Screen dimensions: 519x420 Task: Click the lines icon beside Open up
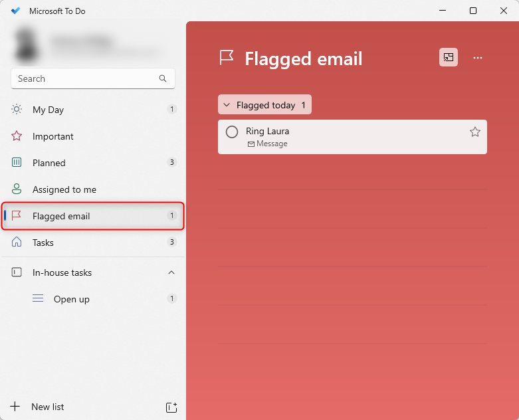[x=38, y=298]
